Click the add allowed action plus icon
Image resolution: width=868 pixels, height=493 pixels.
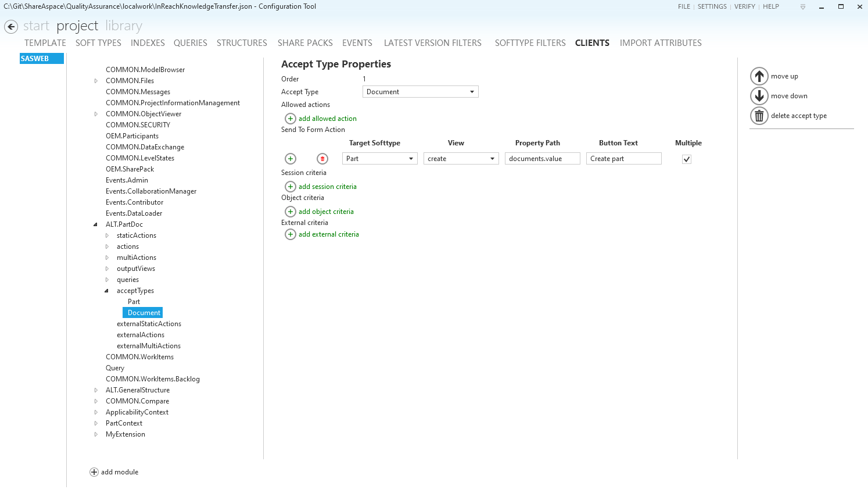[x=290, y=119]
